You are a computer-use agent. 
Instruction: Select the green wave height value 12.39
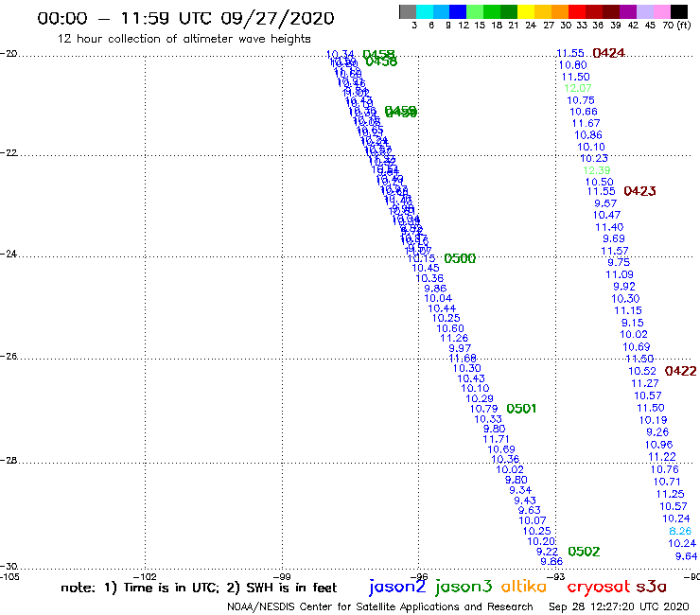click(597, 170)
